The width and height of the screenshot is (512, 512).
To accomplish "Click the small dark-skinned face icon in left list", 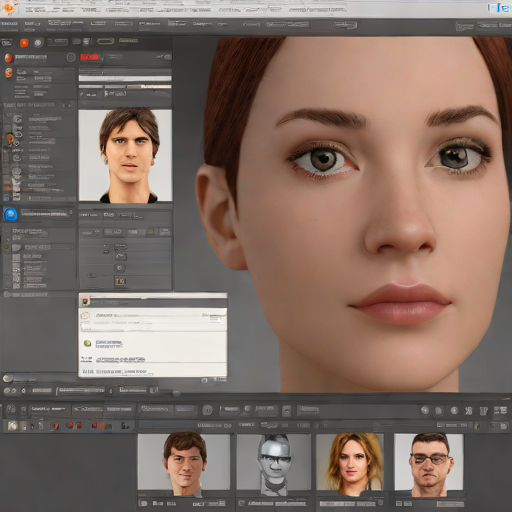I will point(10,139).
